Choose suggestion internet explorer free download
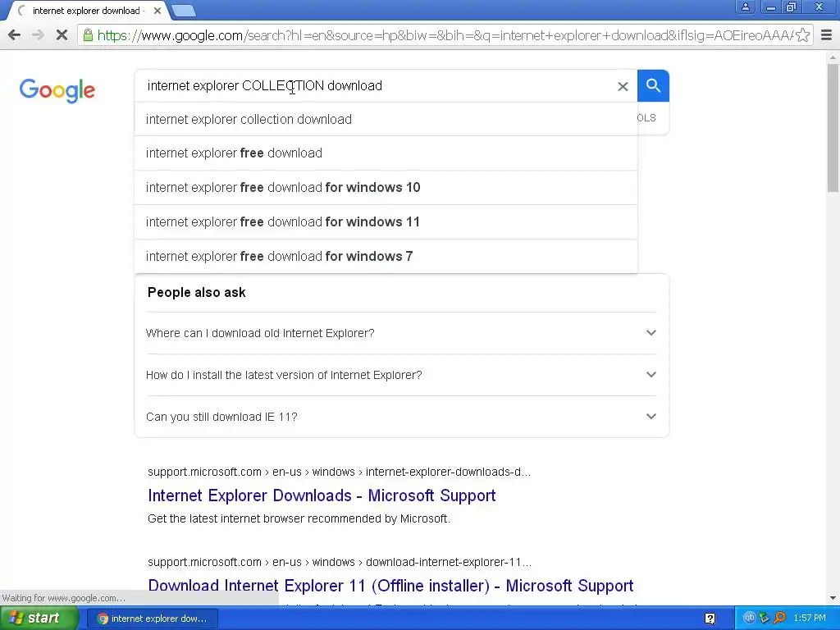Image resolution: width=840 pixels, height=630 pixels. [386, 153]
